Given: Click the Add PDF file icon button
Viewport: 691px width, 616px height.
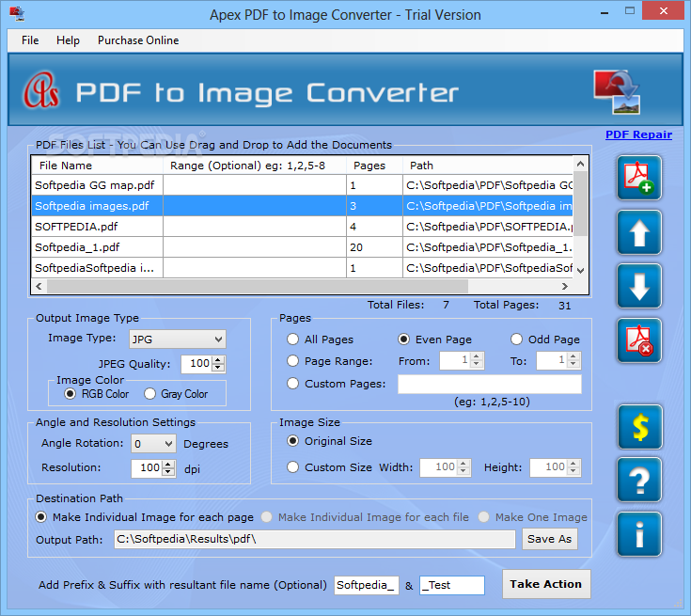Looking at the screenshot, I should click(639, 178).
